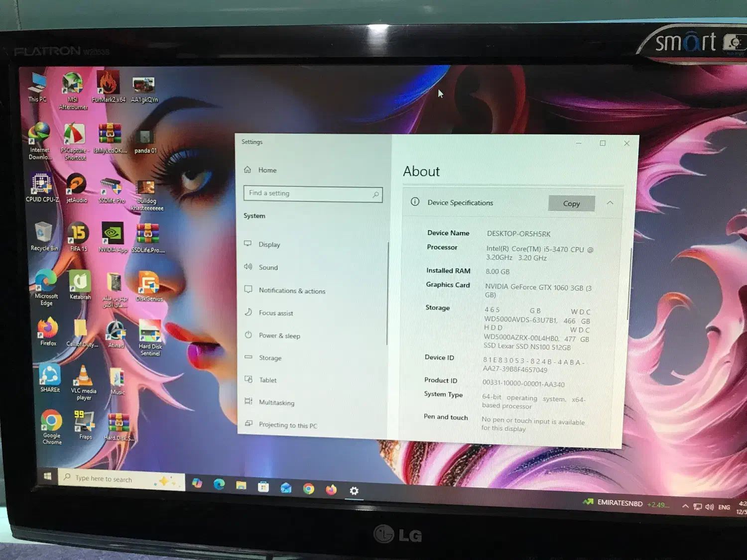Open Display settings from the sidebar
The image size is (747, 560).
click(x=269, y=244)
